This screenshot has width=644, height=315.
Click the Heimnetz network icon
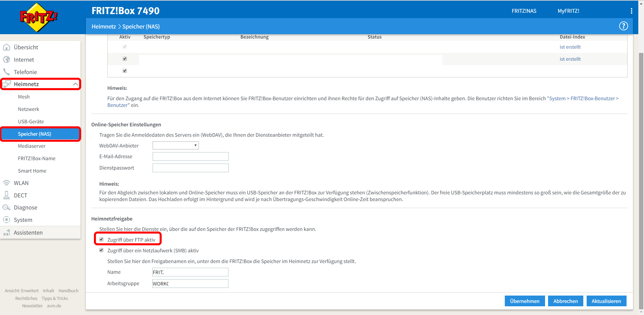6,84
